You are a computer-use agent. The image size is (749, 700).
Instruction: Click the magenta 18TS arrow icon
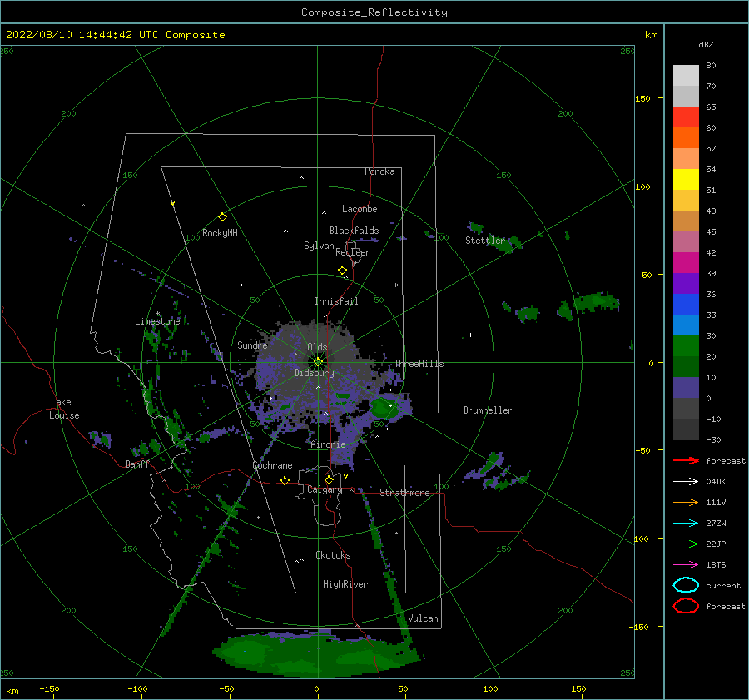pyautogui.click(x=686, y=565)
